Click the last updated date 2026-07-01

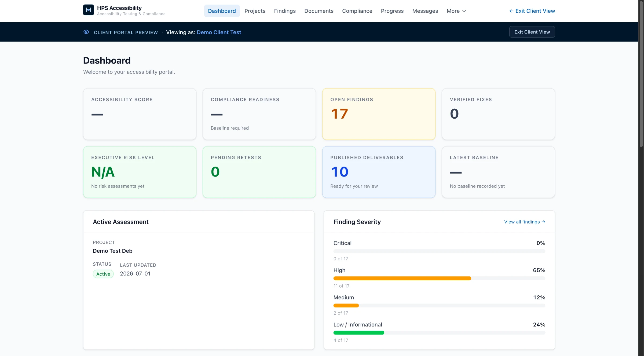[x=135, y=274]
